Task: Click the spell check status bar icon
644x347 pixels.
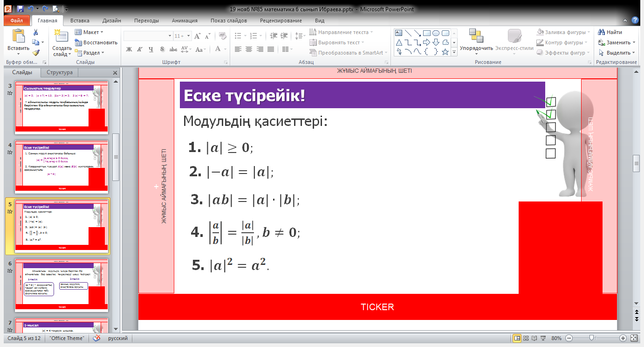Action: tap(97, 338)
